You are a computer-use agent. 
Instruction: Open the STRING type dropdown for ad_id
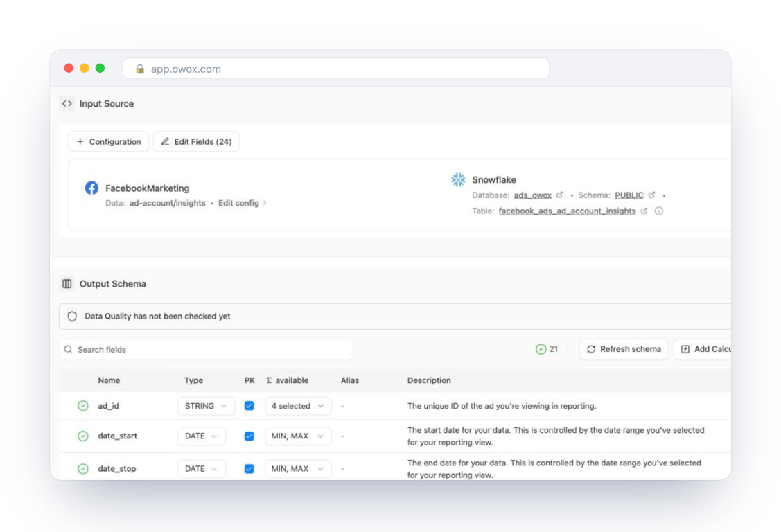tap(206, 406)
